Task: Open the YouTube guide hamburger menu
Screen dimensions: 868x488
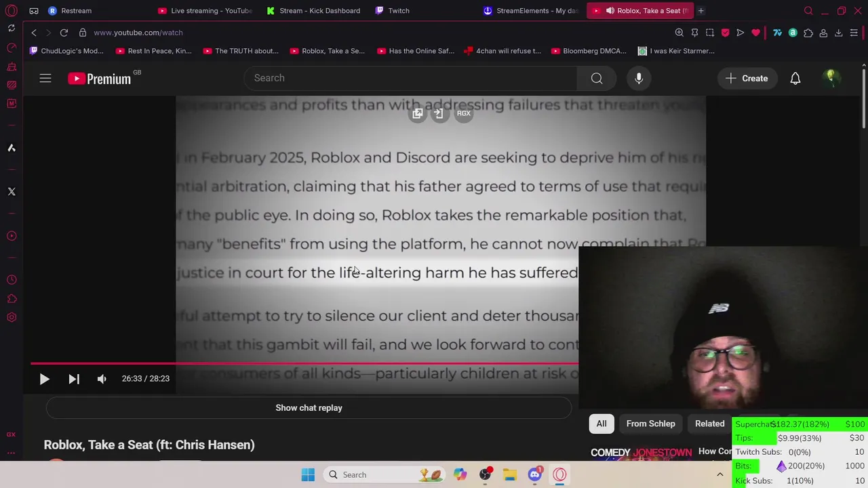Action: coord(45,79)
